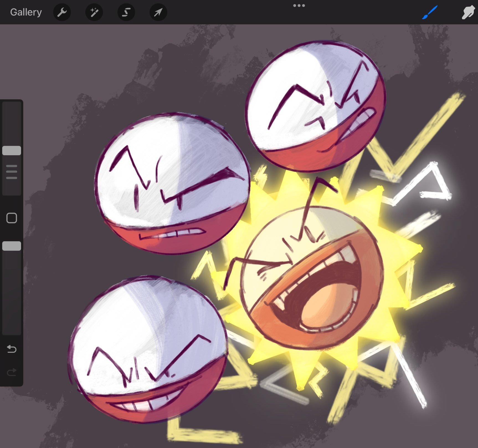Return to the Gallery
This screenshot has height=448, width=478.
coord(25,12)
